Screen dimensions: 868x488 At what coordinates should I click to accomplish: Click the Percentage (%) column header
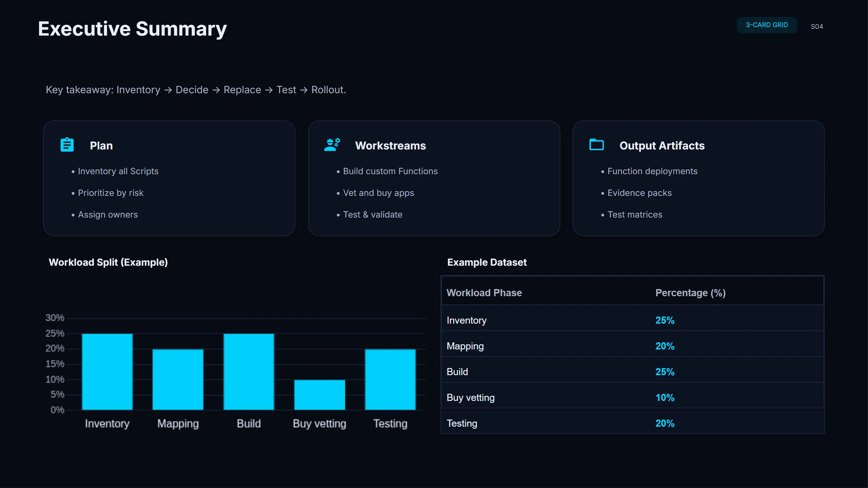[x=690, y=293]
